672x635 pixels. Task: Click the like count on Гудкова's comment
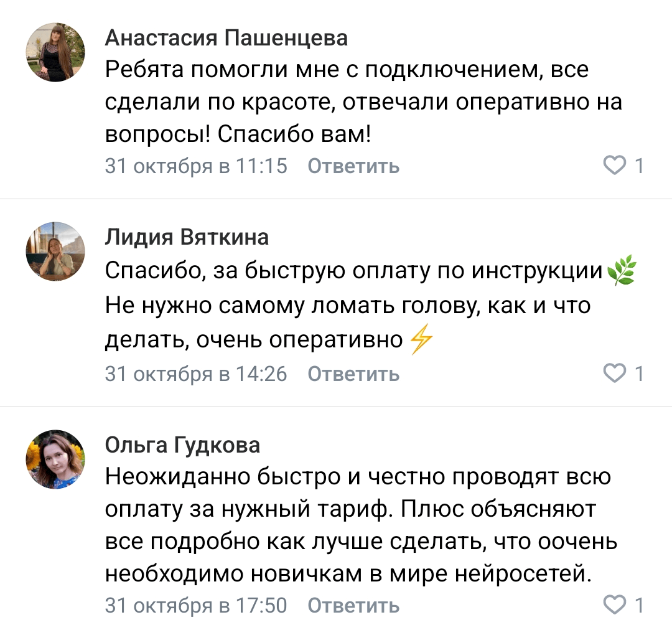[638, 605]
